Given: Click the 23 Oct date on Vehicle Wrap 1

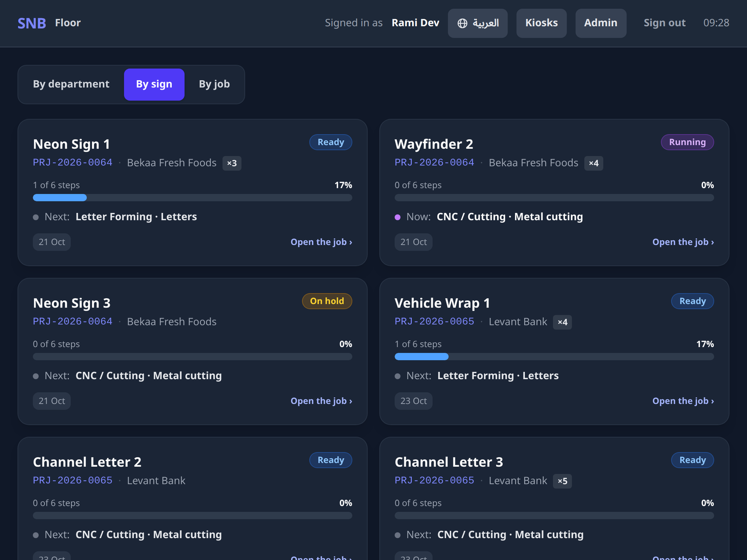Looking at the screenshot, I should click(x=414, y=401).
